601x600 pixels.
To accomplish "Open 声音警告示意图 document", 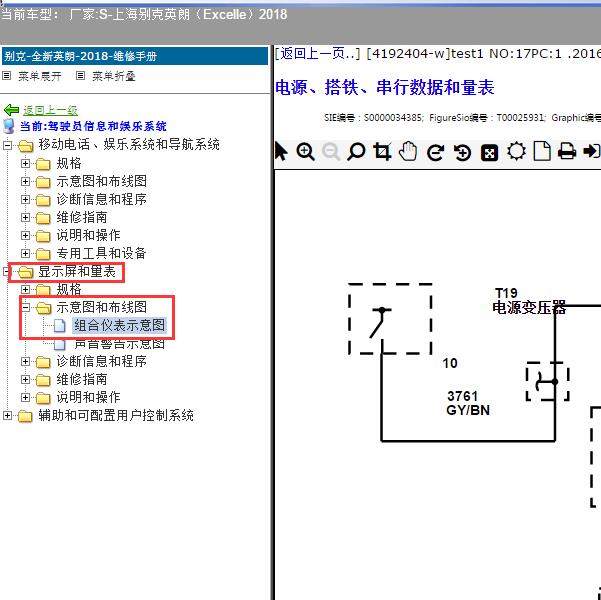I will [119, 344].
